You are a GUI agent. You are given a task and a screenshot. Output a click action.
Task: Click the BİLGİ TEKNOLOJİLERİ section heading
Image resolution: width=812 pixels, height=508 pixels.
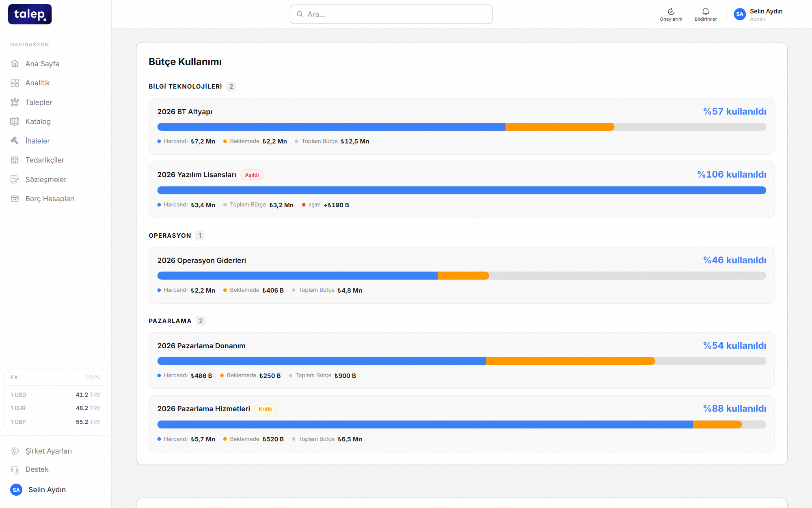[185, 87]
